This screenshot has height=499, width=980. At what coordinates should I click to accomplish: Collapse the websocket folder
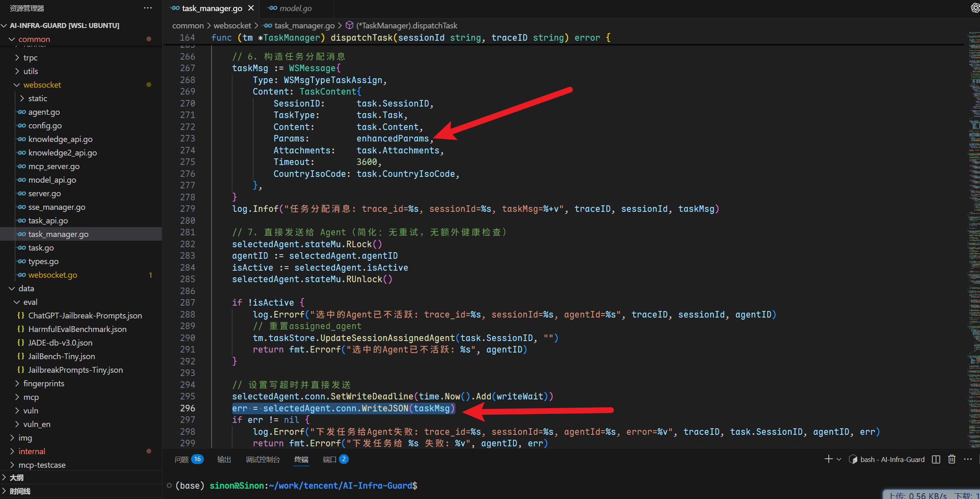coord(42,85)
